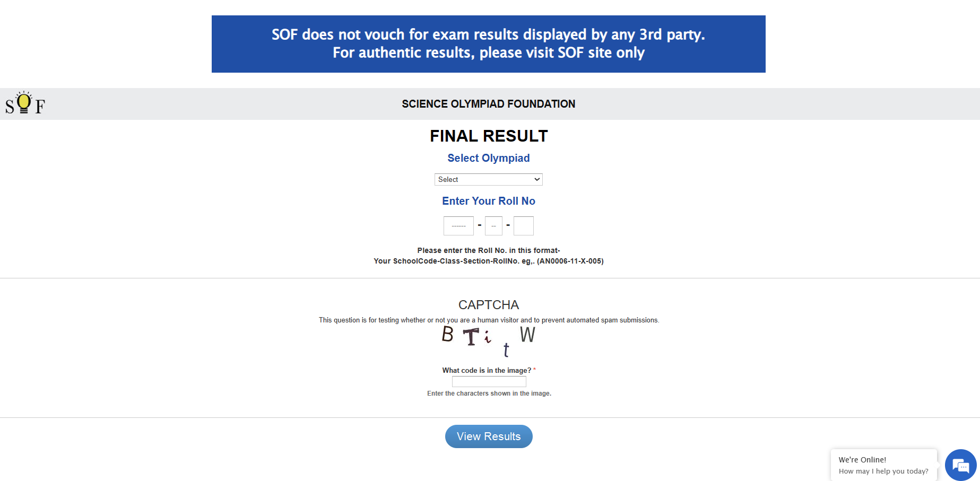980x481 pixels.
Task: Click the SOF lightbulb logo
Action: tap(24, 103)
